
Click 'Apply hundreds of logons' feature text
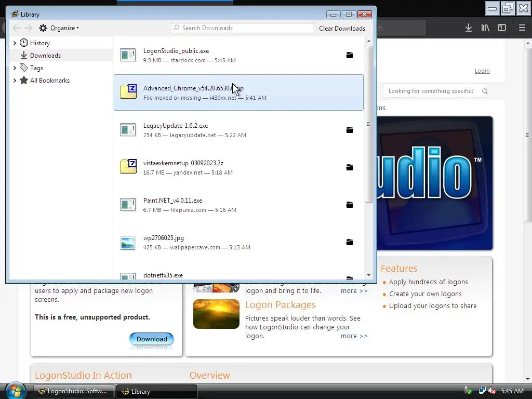tap(428, 282)
